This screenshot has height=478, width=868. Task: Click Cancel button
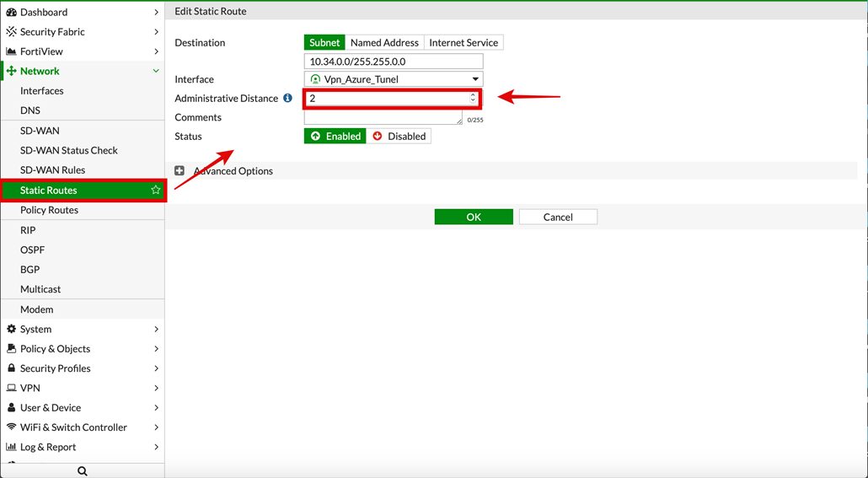(558, 218)
